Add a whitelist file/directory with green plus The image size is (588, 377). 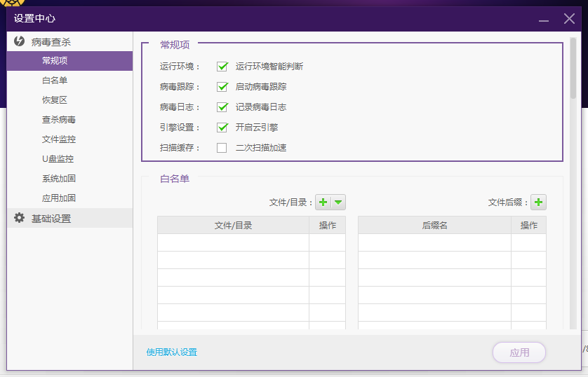click(323, 203)
